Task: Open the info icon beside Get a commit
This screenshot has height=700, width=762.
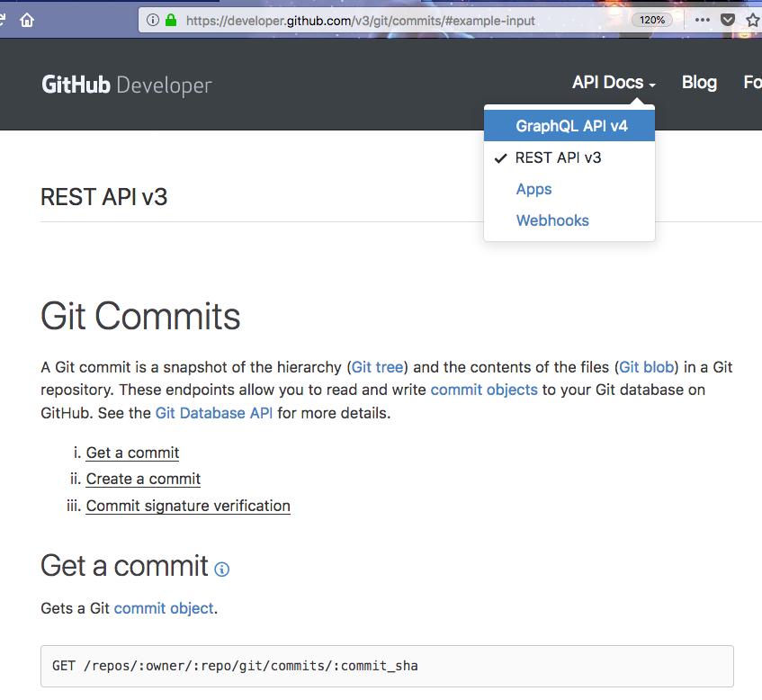Action: click(222, 570)
